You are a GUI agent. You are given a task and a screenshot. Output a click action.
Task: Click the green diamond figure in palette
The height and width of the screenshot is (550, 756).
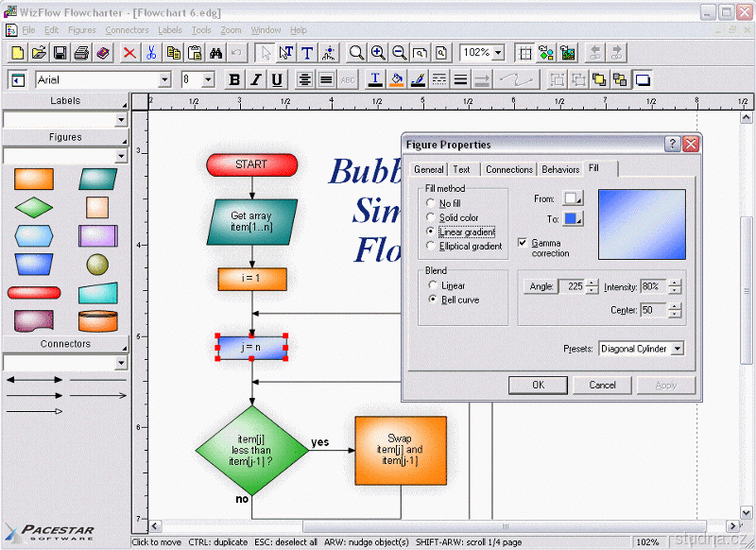pos(34,207)
